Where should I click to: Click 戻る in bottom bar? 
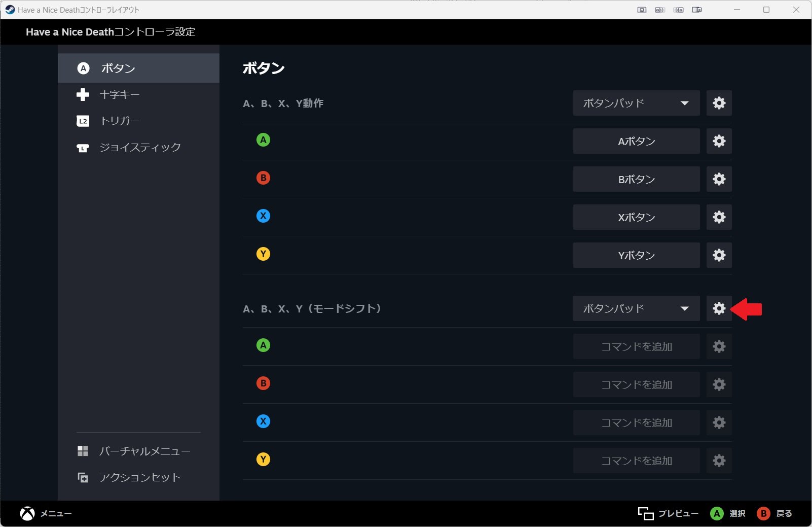click(x=774, y=514)
